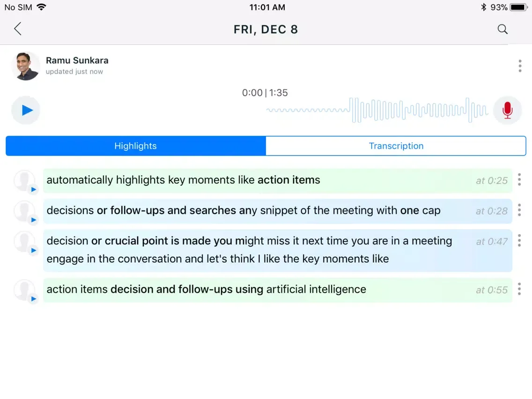Open options for the 0:25 highlight
Screen dimensions: 532x399
[x=519, y=180]
